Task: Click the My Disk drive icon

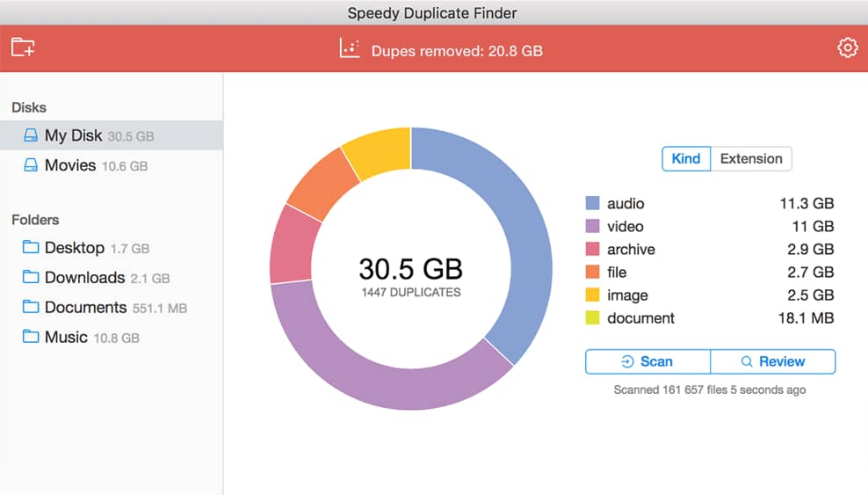Action: tap(31, 135)
